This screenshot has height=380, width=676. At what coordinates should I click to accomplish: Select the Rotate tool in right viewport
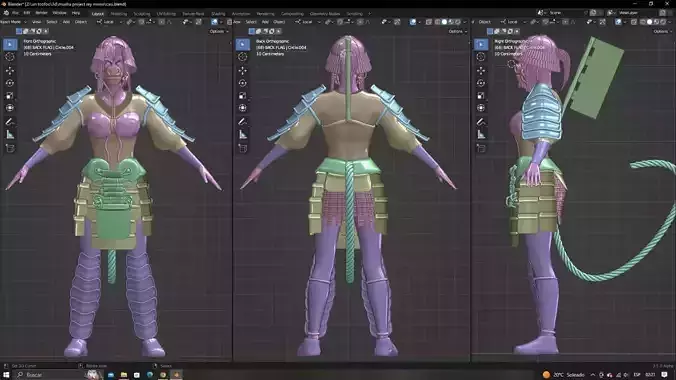click(481, 83)
